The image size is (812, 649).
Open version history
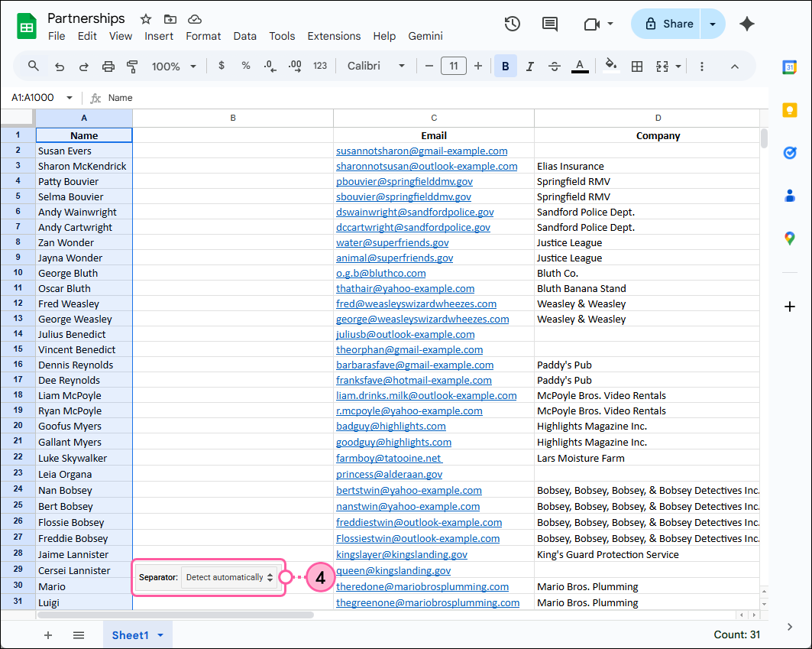[x=512, y=24]
